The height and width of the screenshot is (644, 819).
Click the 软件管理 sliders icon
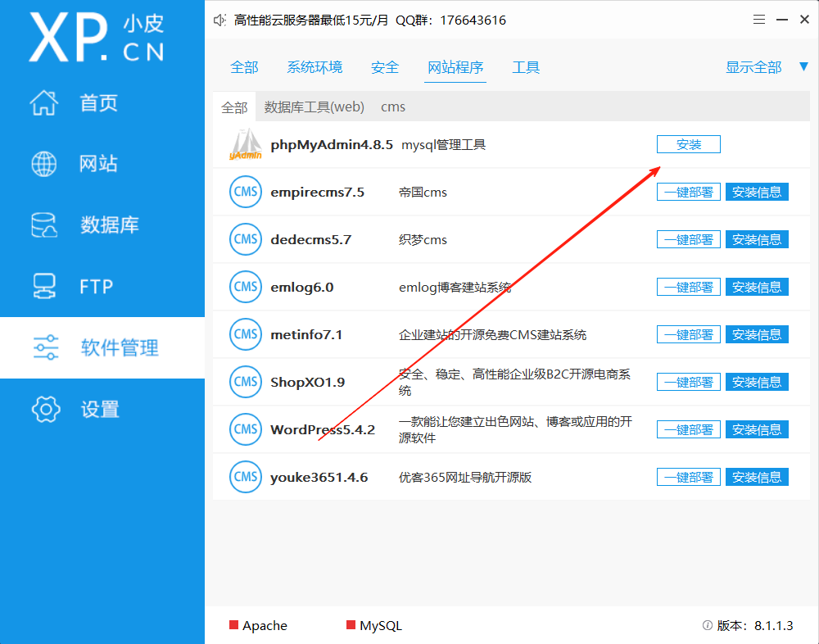click(x=44, y=347)
